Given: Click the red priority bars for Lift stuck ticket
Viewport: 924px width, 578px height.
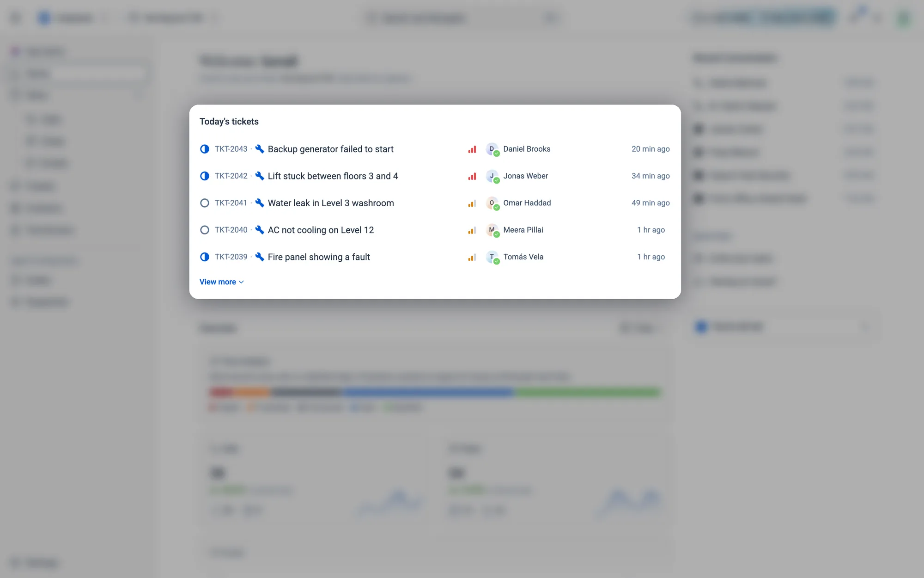Looking at the screenshot, I should pyautogui.click(x=472, y=176).
